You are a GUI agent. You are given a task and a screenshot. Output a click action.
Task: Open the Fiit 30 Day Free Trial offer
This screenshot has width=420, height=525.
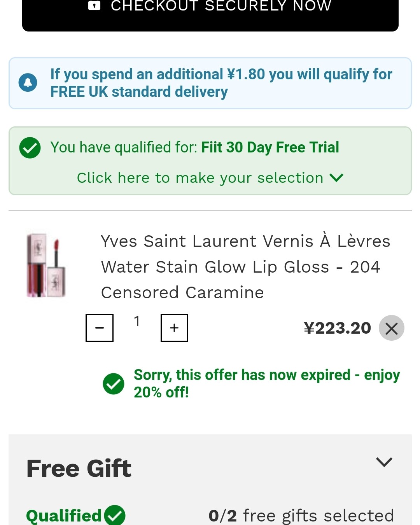point(270,147)
